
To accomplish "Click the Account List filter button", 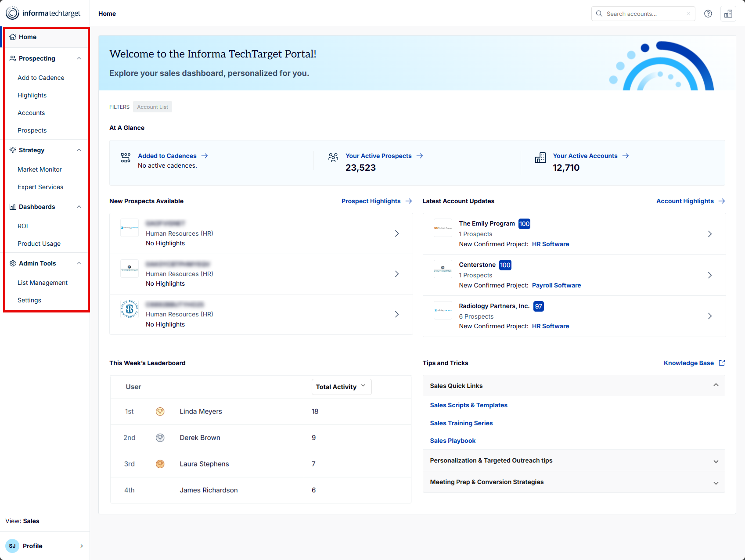I will [152, 107].
